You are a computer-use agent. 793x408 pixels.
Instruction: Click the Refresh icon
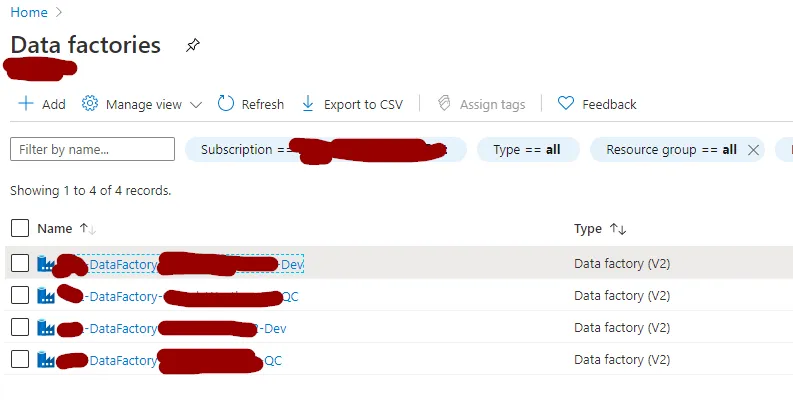coord(226,104)
